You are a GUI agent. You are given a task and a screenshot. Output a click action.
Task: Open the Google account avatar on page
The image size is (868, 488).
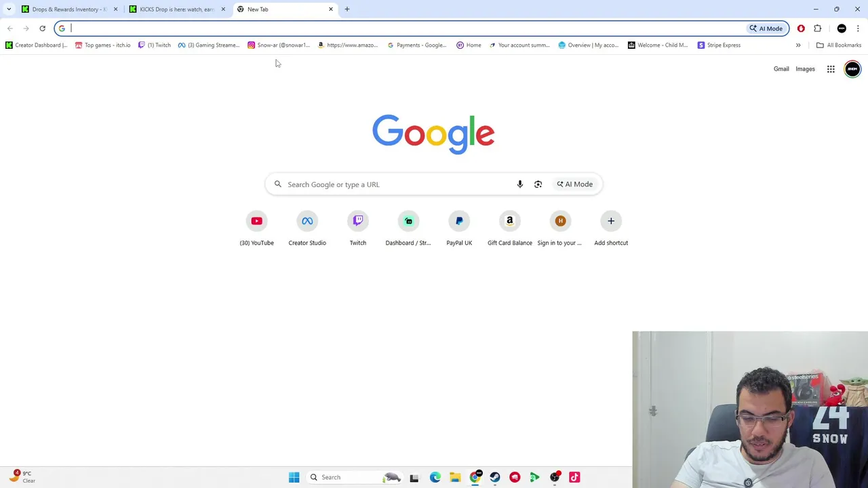point(852,69)
